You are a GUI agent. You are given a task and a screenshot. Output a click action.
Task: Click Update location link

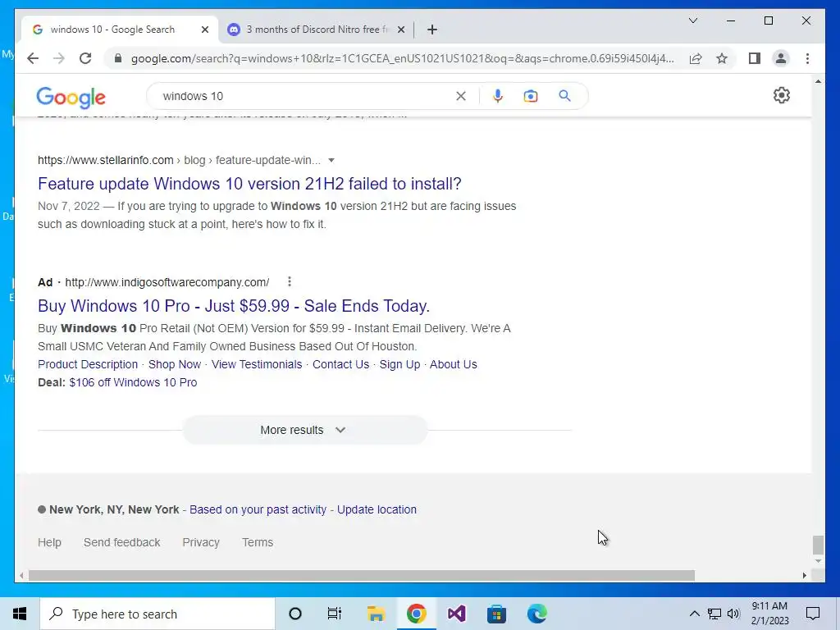pyautogui.click(x=377, y=509)
